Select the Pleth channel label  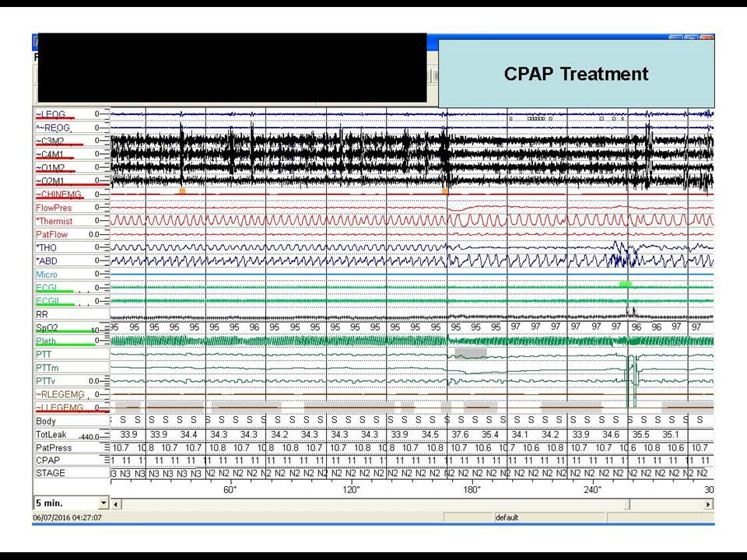tap(46, 341)
